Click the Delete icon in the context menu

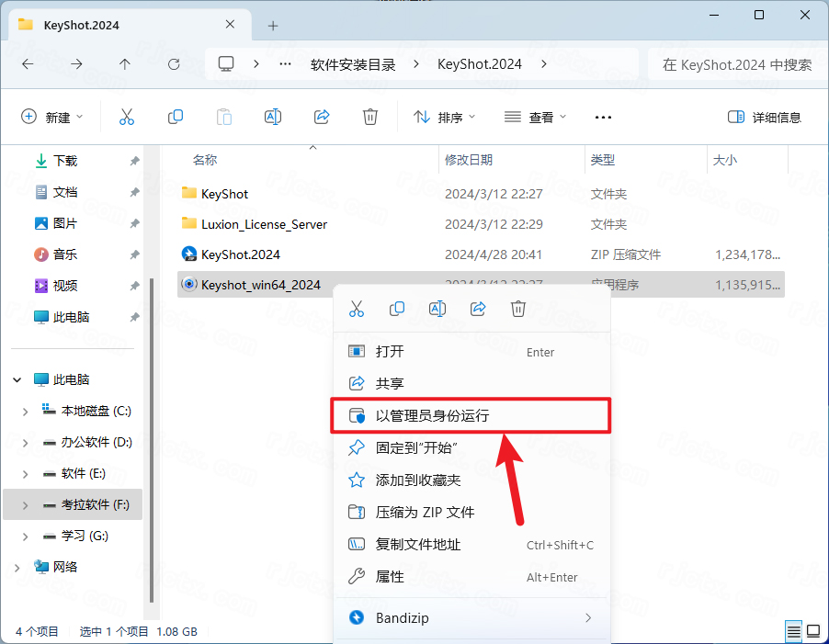point(518,309)
